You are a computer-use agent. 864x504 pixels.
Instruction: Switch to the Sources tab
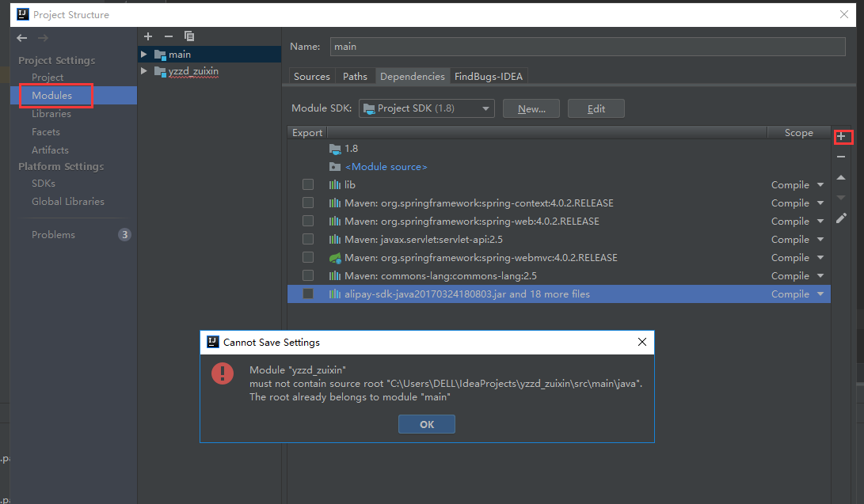(311, 76)
